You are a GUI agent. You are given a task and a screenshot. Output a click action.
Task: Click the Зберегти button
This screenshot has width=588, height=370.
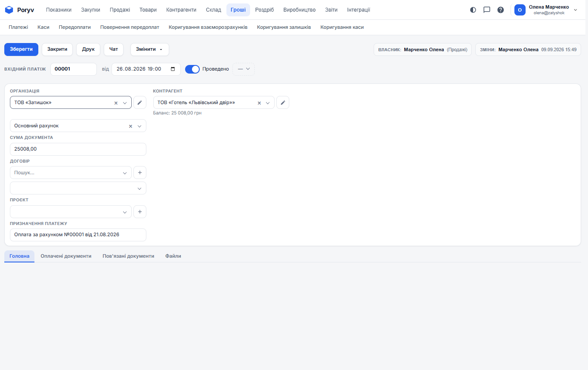click(x=22, y=49)
